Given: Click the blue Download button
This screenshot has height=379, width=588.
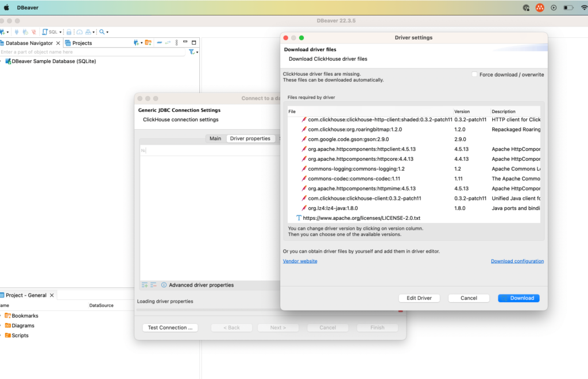Looking at the screenshot, I should tap(519, 298).
